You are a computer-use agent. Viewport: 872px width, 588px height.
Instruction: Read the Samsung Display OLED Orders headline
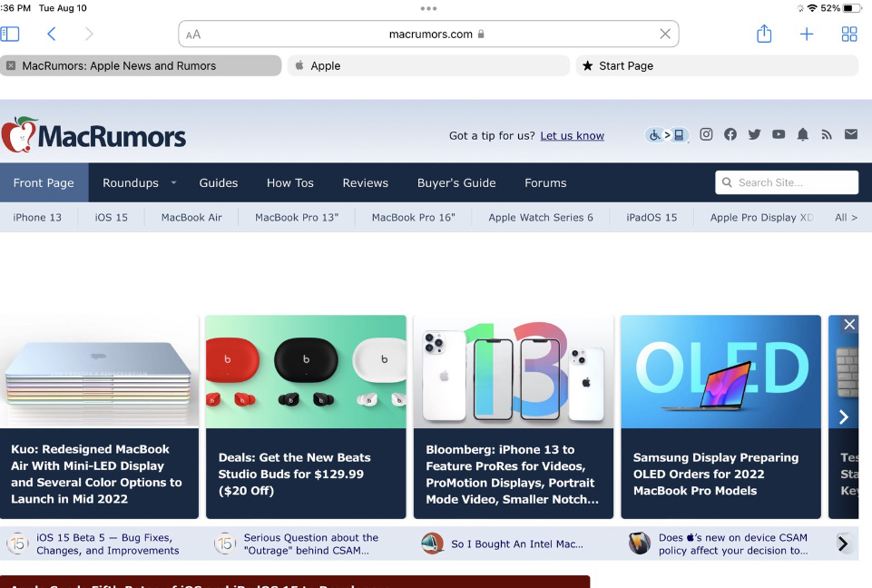[716, 474]
